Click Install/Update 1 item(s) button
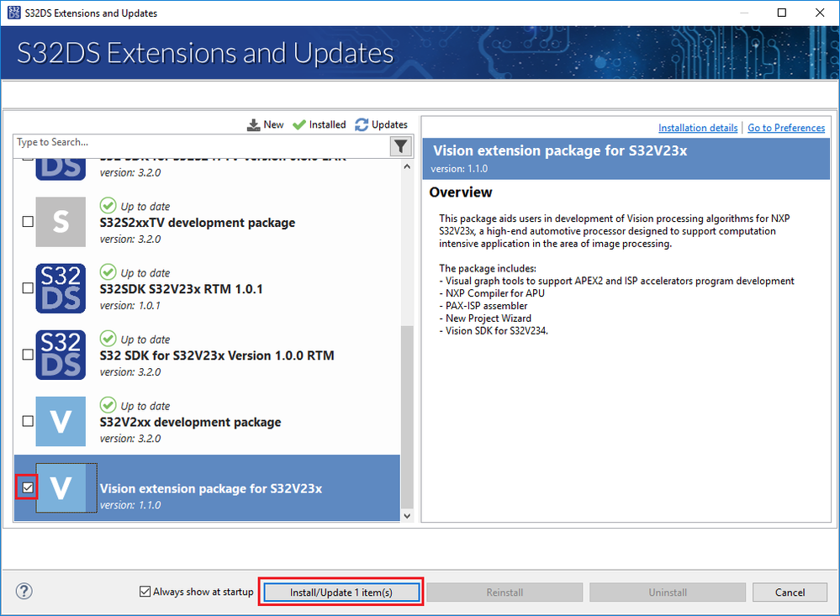 tap(341, 592)
